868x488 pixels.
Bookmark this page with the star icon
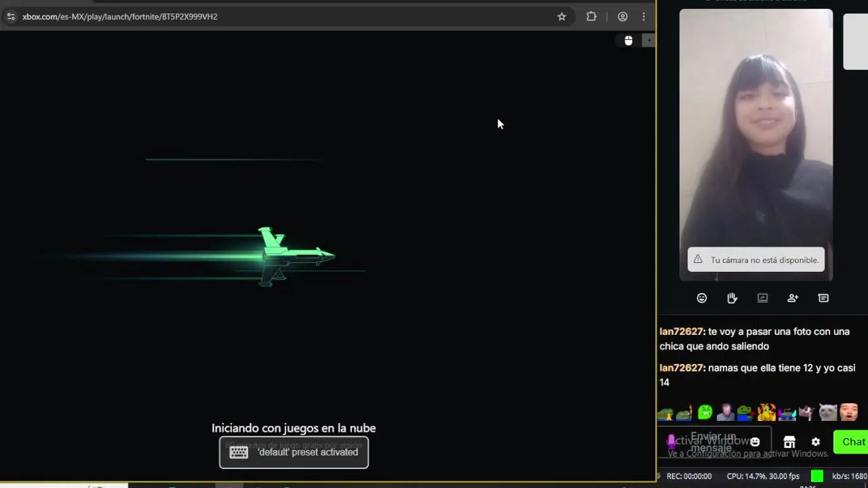click(561, 16)
